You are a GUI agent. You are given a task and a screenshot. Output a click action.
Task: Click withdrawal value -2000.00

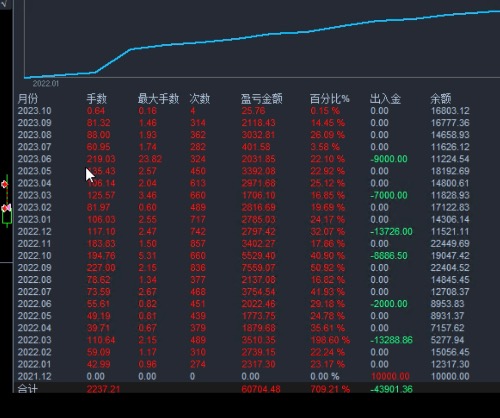(389, 304)
